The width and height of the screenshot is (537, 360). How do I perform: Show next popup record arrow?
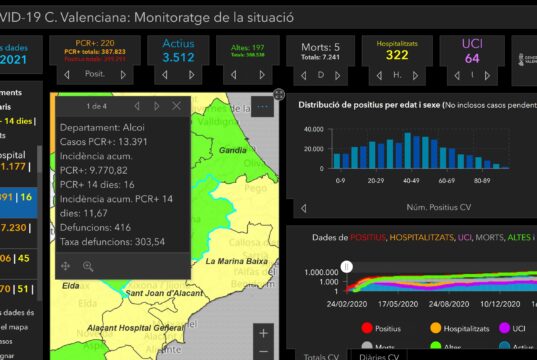click(x=157, y=106)
